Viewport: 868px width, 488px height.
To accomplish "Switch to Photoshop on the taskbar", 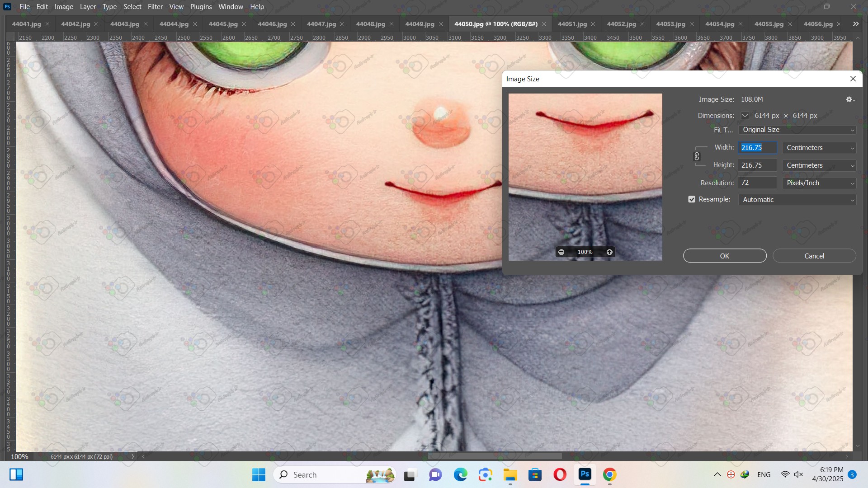I will [585, 474].
